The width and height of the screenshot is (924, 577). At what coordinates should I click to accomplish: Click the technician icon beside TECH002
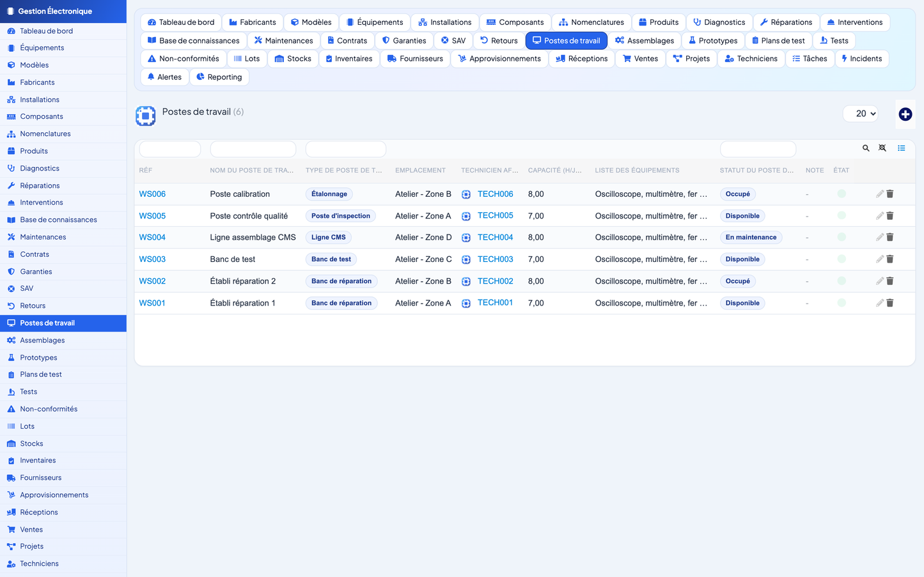coord(466,281)
